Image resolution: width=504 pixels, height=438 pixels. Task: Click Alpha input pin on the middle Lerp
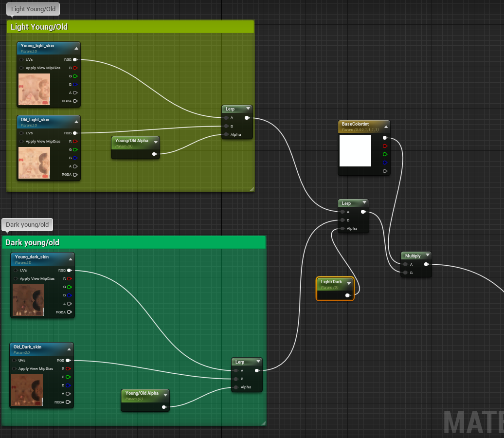[342, 228]
